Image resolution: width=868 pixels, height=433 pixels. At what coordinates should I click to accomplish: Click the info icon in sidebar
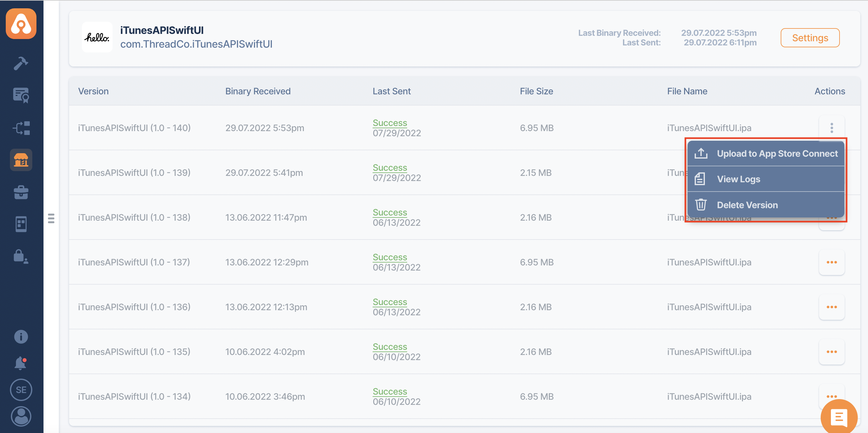pyautogui.click(x=21, y=336)
